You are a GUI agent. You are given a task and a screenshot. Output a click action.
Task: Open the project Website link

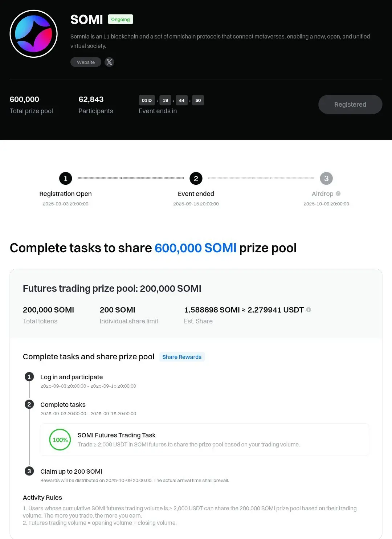86,62
